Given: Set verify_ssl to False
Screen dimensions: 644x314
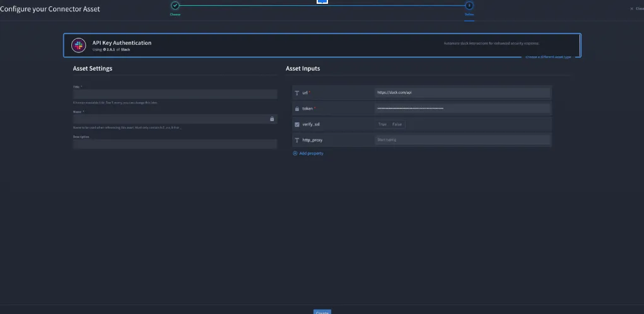Looking at the screenshot, I should tap(397, 124).
